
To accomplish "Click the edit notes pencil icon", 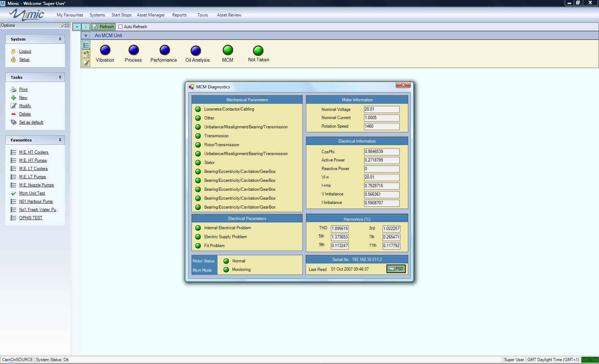I will point(86,63).
